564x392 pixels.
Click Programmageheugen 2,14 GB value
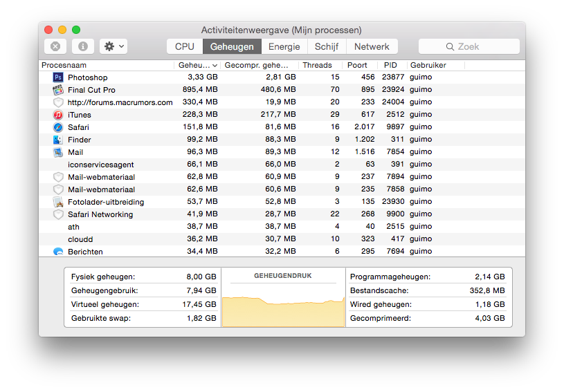(x=490, y=277)
